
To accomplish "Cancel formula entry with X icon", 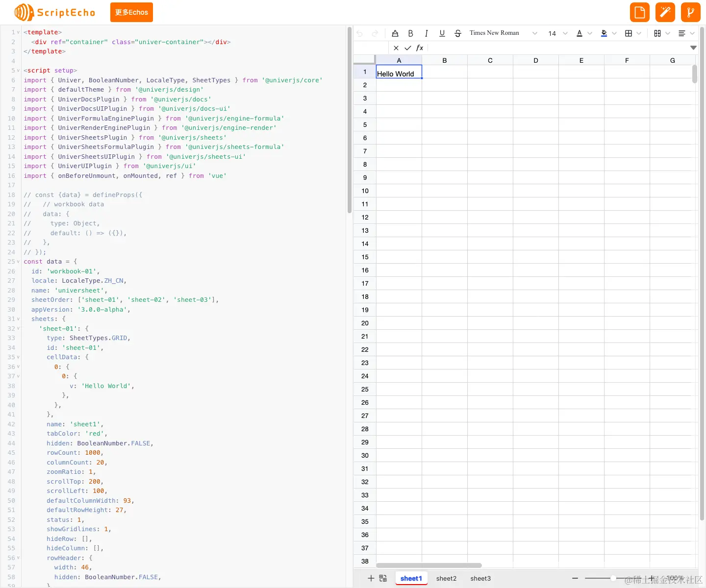I will tap(396, 48).
